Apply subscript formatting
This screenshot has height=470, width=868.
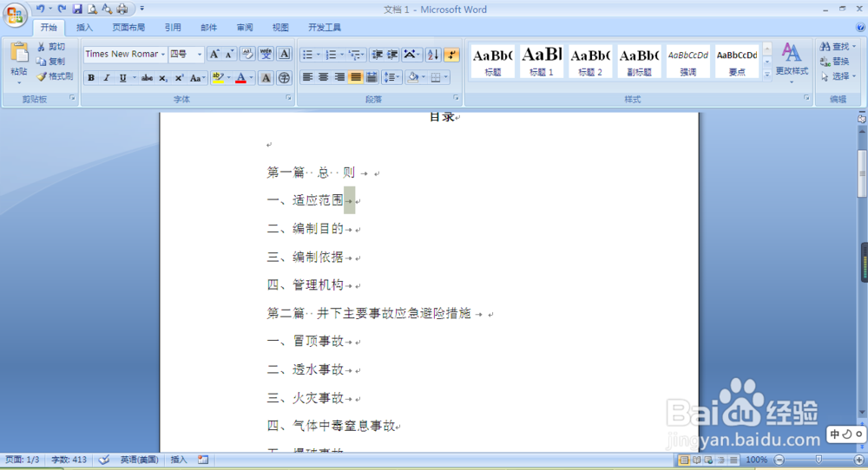pos(163,78)
